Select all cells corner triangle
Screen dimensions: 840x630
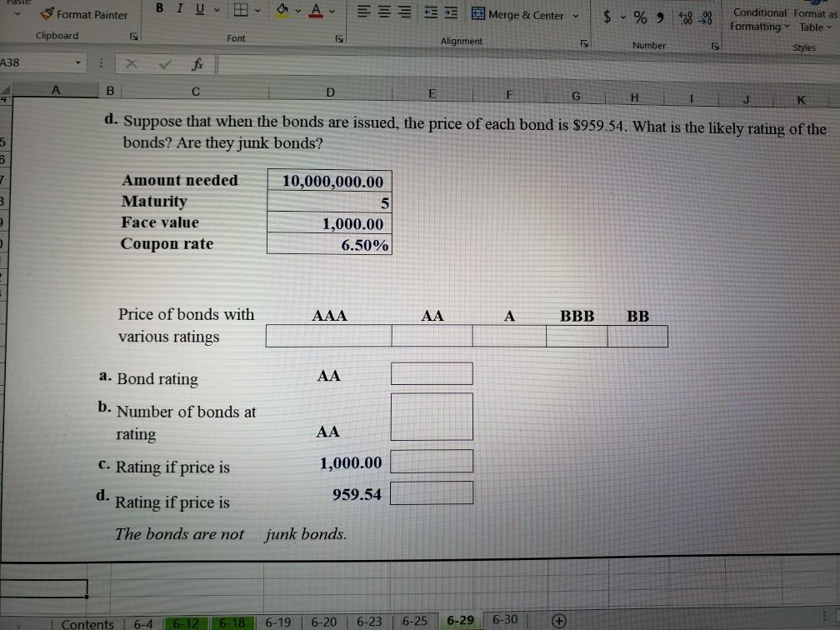coord(5,91)
